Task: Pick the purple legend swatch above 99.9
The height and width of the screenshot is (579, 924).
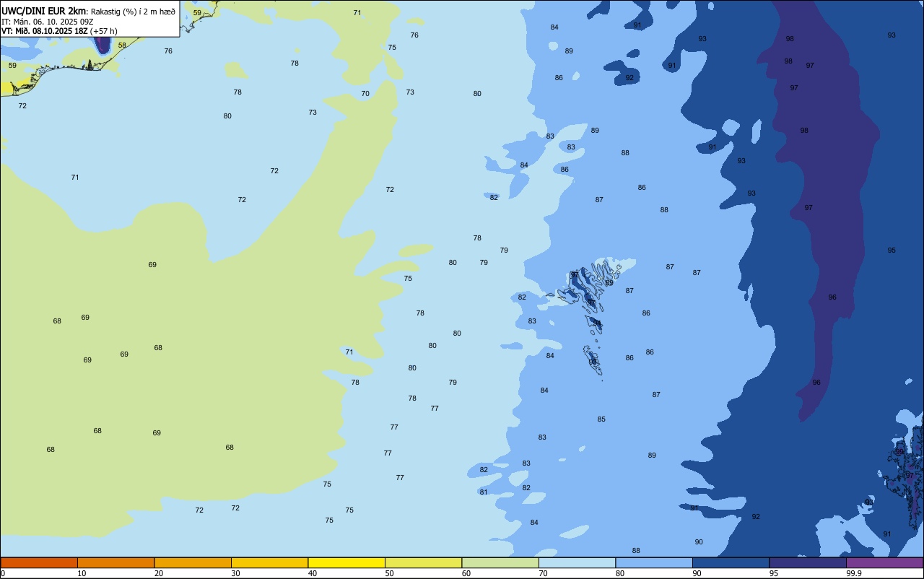Action: click(884, 562)
